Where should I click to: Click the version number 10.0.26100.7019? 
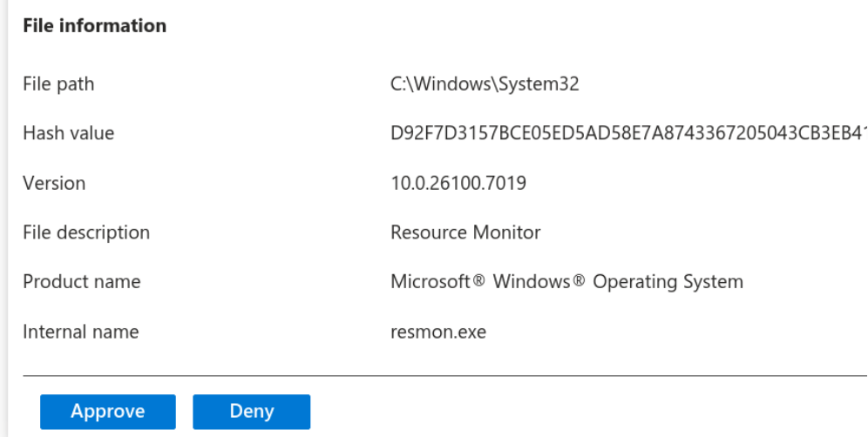[458, 183]
